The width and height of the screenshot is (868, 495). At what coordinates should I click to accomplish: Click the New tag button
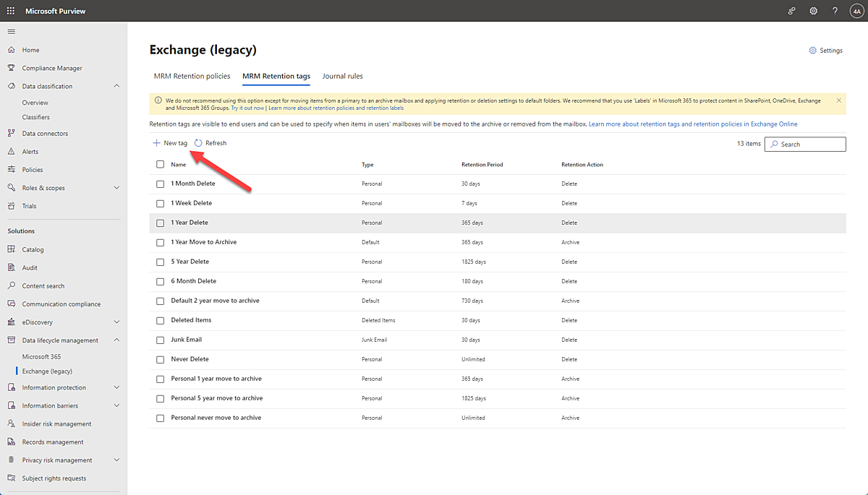170,143
